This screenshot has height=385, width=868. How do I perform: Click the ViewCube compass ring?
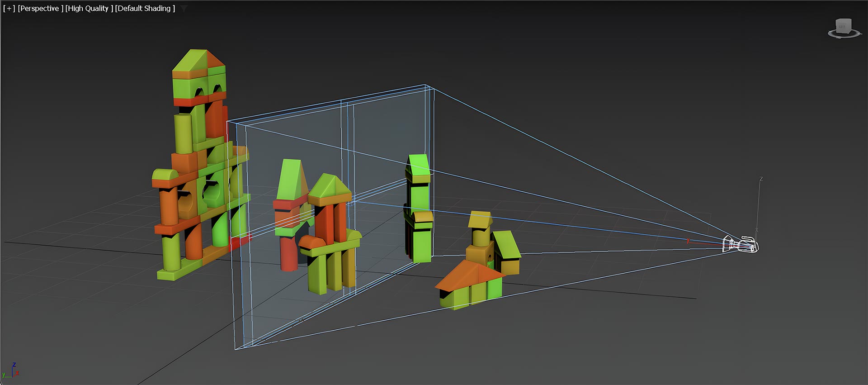click(x=844, y=35)
